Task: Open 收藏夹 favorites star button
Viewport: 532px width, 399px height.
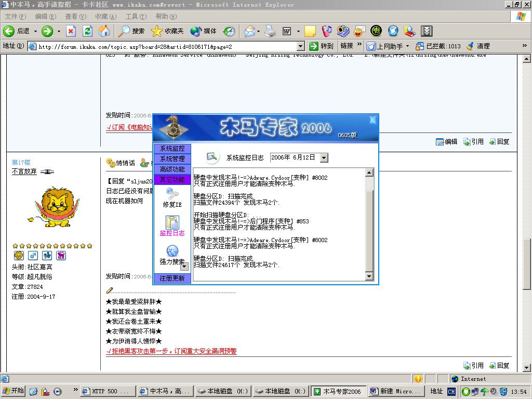Action: point(167,31)
